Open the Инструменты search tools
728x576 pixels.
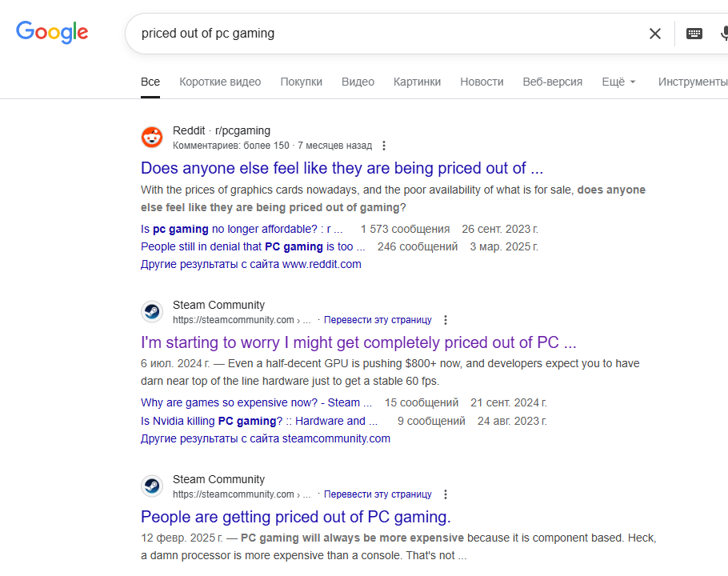point(692,82)
